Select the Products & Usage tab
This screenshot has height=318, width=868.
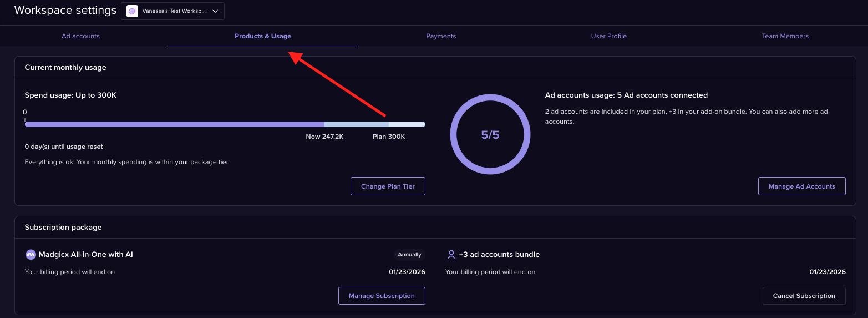263,36
